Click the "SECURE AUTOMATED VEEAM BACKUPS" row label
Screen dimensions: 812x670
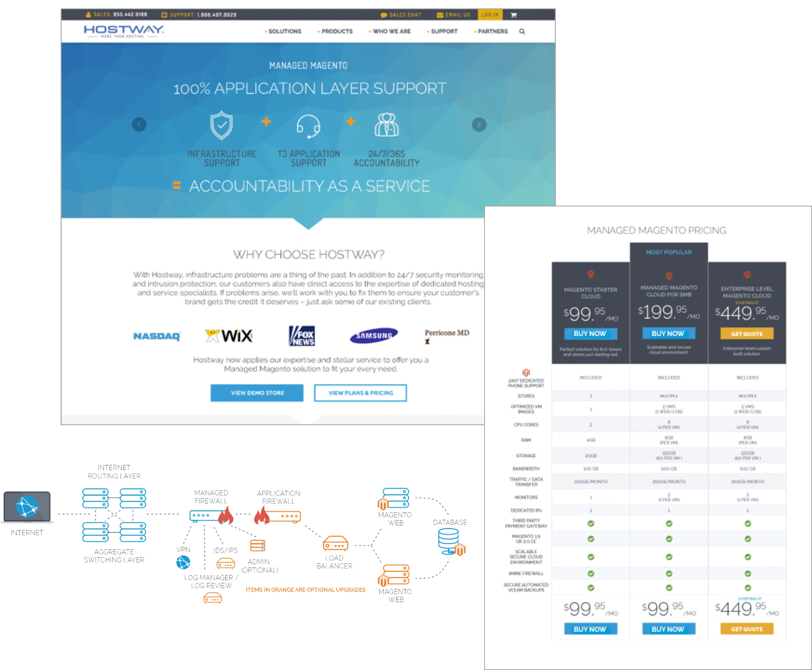(526, 587)
